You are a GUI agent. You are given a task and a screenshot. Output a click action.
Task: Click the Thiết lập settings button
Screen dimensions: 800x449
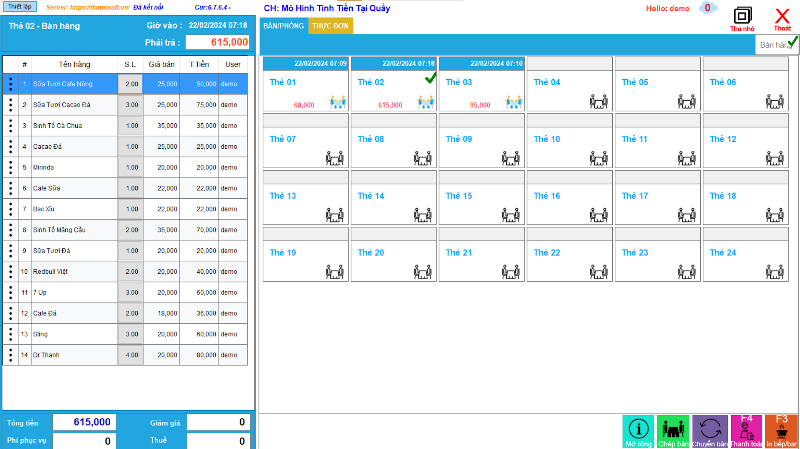(21, 7)
